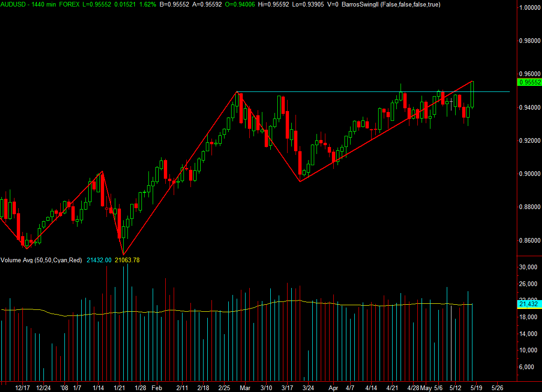The width and height of the screenshot is (542, 392).
Task: Click the 0.86000 price axis label
Action: pos(530,240)
